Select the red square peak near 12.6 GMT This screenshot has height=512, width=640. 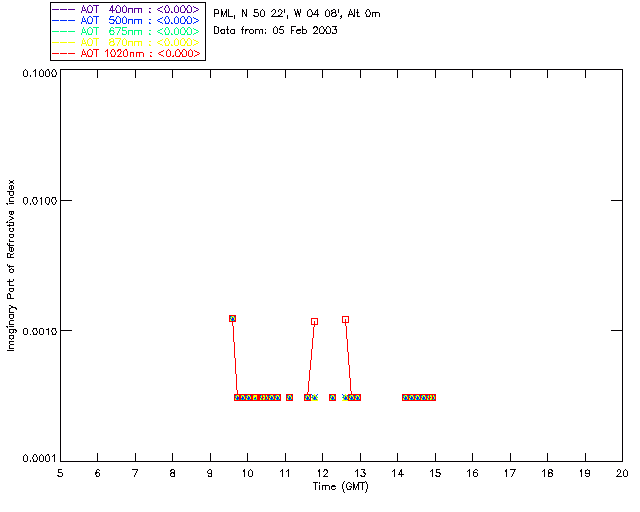coord(345,320)
